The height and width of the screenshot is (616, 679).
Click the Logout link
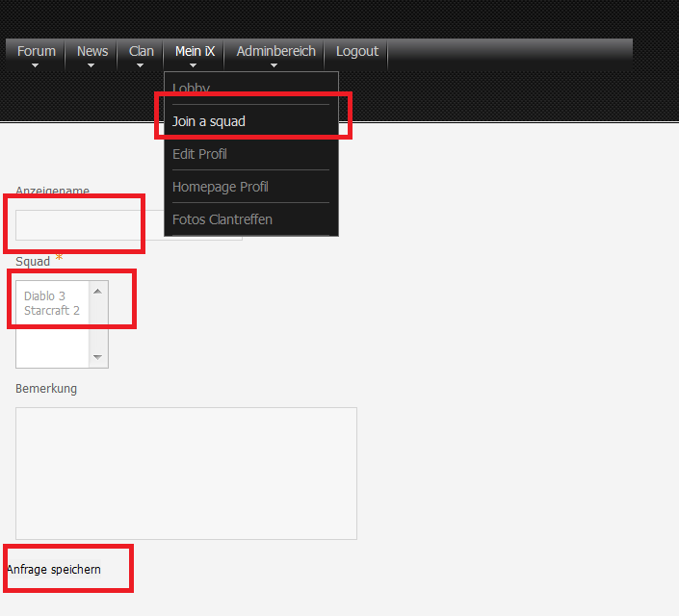click(356, 51)
